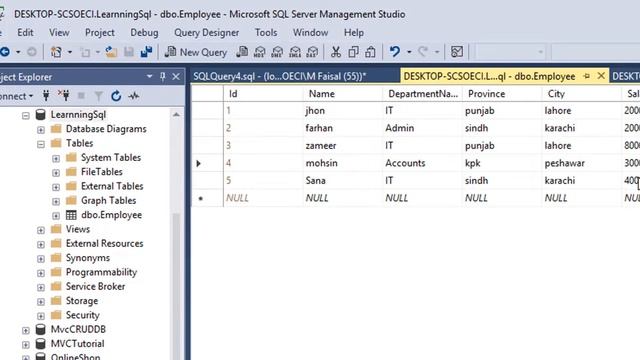Viewport: 640px width, 360px height.
Task: Click the Analysis Services MDX Query icon
Action: click(x=260, y=52)
